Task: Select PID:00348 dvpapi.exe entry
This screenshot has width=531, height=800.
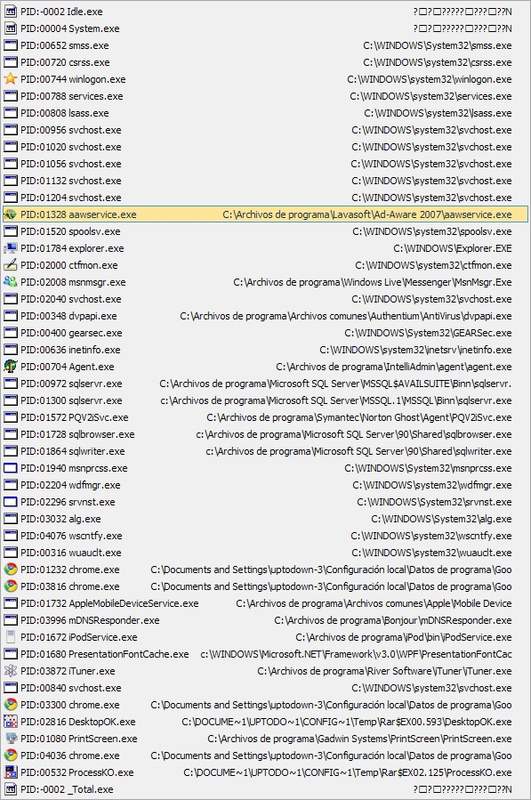Action: click(x=265, y=316)
